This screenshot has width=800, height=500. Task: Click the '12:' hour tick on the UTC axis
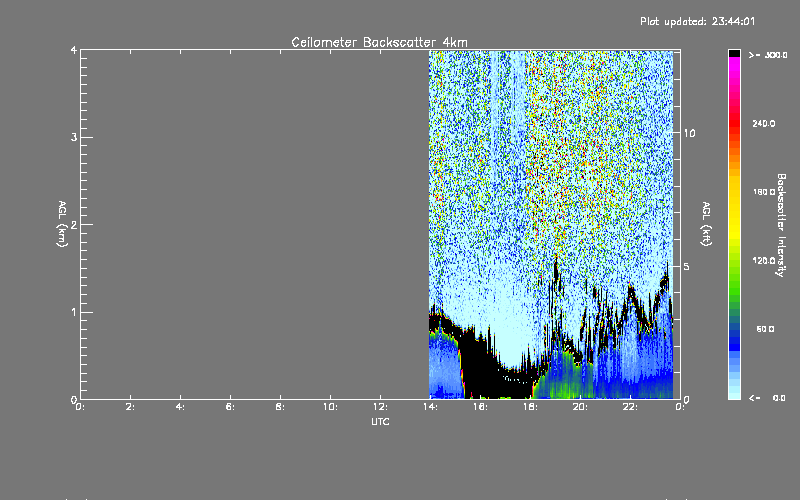pyautogui.click(x=380, y=407)
